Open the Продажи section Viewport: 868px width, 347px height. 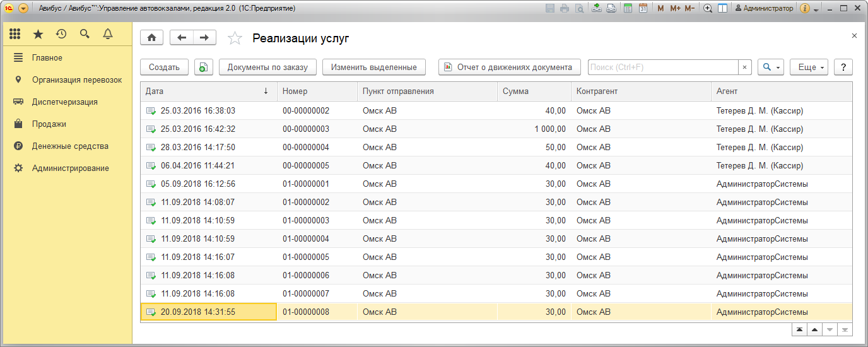tap(49, 124)
